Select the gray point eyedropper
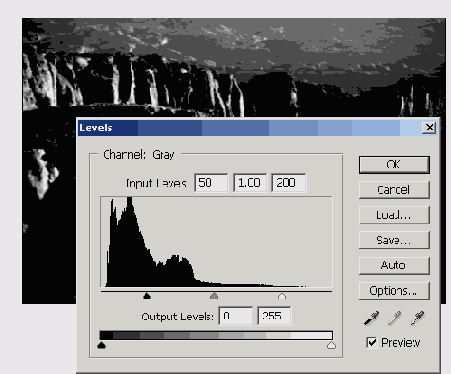The height and width of the screenshot is (374, 451). pyautogui.click(x=394, y=318)
